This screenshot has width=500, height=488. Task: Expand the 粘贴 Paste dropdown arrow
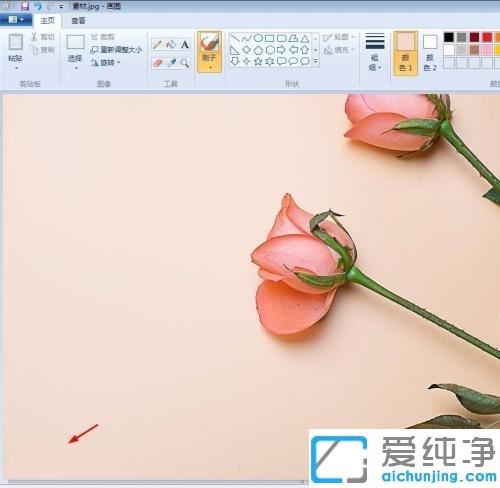(16, 68)
